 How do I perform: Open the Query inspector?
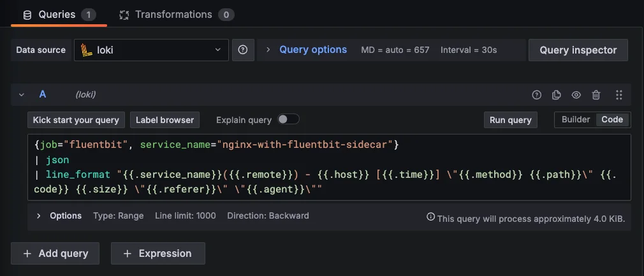578,50
